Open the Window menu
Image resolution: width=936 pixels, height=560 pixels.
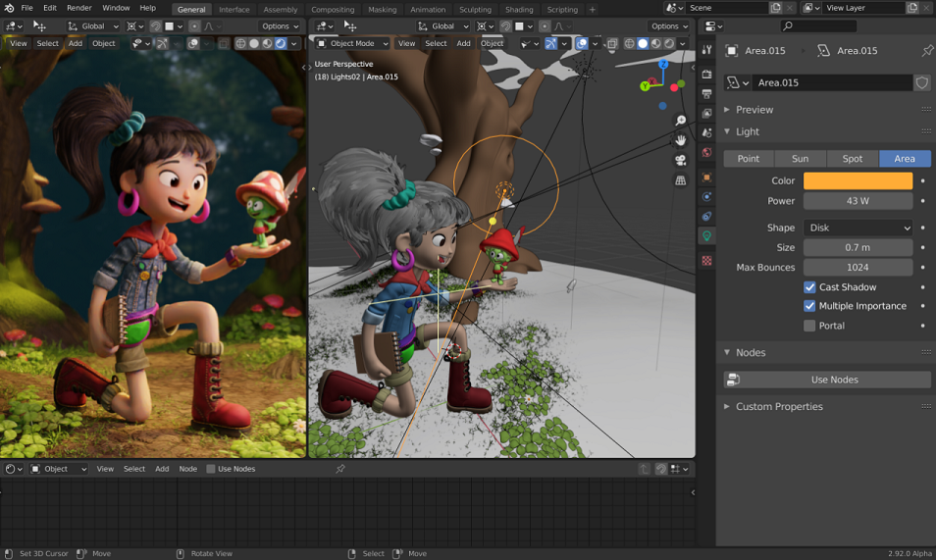pos(116,8)
